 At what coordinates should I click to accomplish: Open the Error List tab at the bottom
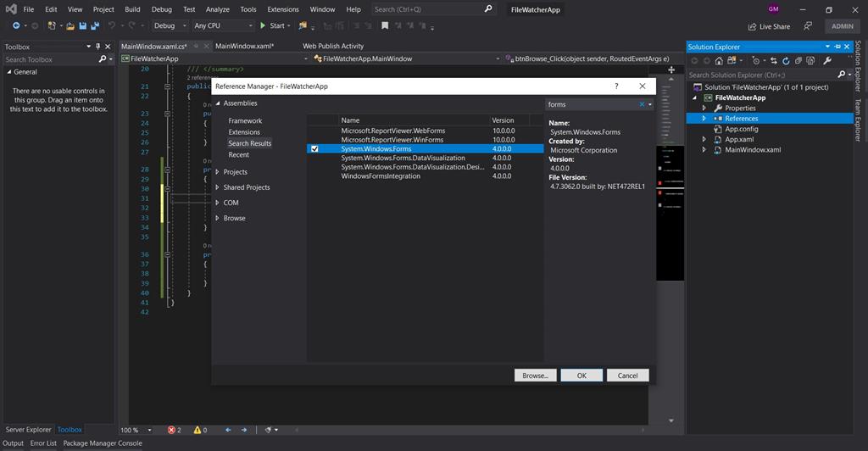(x=43, y=443)
